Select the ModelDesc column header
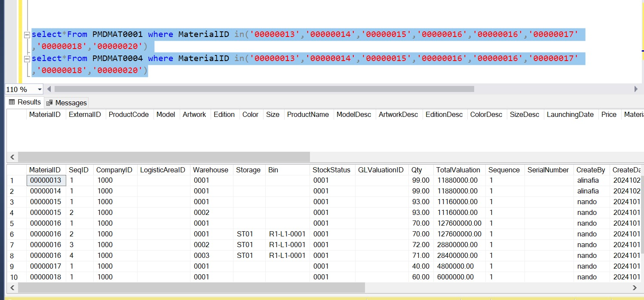This screenshot has height=300, width=644. tap(354, 115)
